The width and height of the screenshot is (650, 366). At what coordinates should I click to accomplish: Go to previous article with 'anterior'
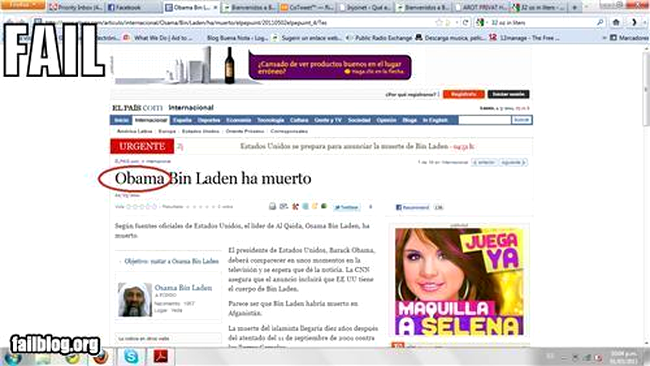point(485,162)
